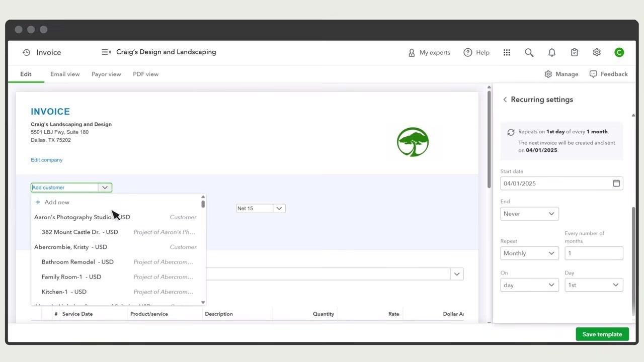Click the plus icon beside Add new
The image size is (644, 362).
click(x=38, y=202)
